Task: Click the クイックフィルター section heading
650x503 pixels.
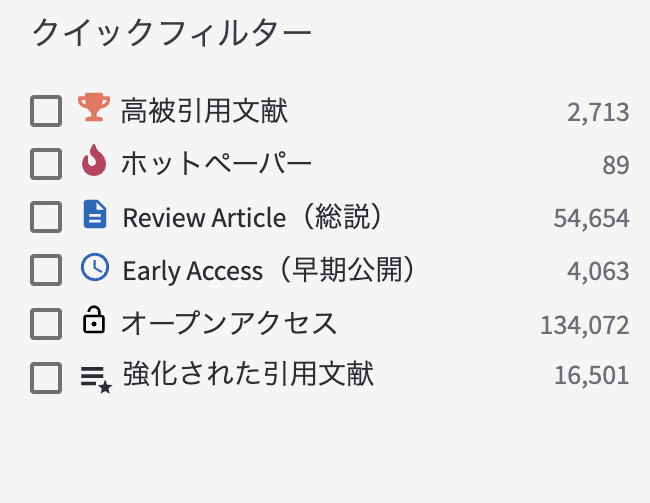Action: pyautogui.click(x=171, y=32)
